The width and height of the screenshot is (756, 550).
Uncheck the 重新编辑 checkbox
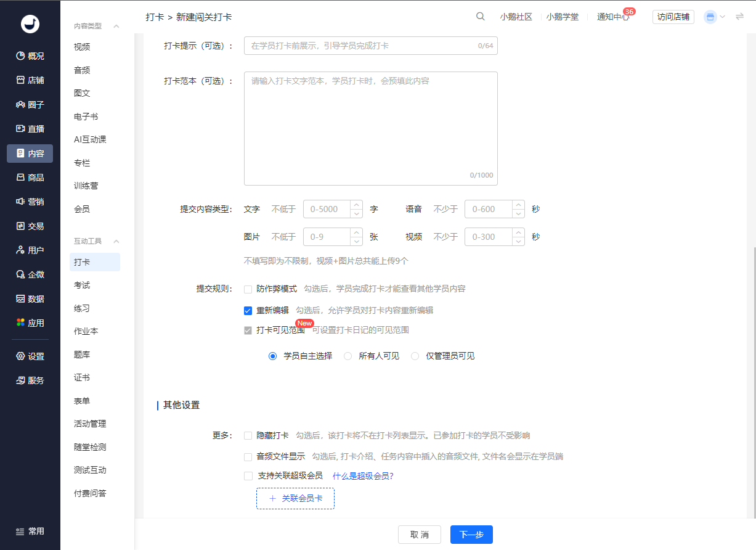tap(248, 311)
